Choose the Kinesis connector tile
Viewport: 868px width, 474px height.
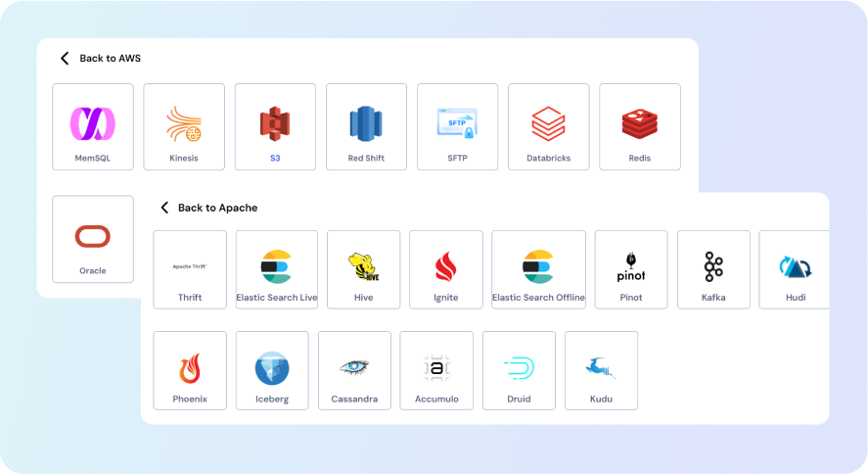184,126
